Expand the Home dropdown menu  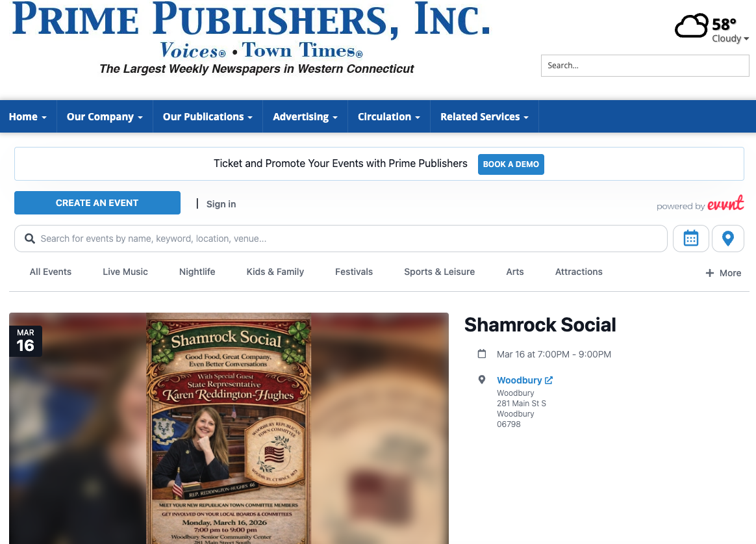[x=28, y=117]
